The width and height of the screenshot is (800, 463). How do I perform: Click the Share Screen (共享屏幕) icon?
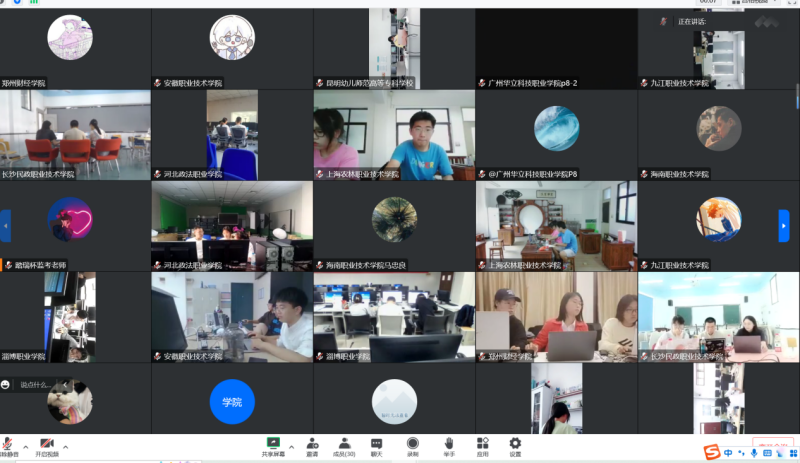(272, 444)
